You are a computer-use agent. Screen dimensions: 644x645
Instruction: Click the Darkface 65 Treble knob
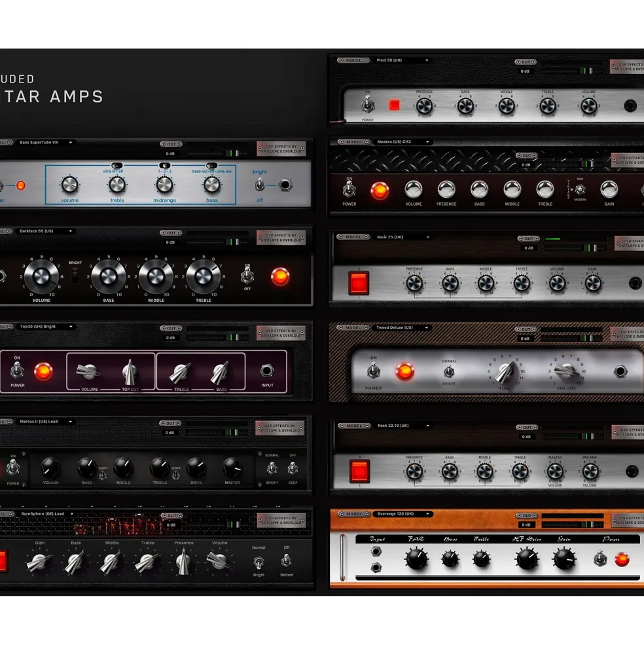[203, 277]
